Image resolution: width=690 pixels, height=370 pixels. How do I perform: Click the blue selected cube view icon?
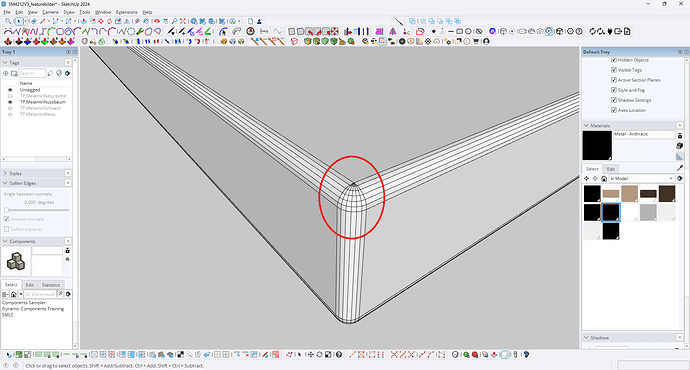tap(549, 31)
